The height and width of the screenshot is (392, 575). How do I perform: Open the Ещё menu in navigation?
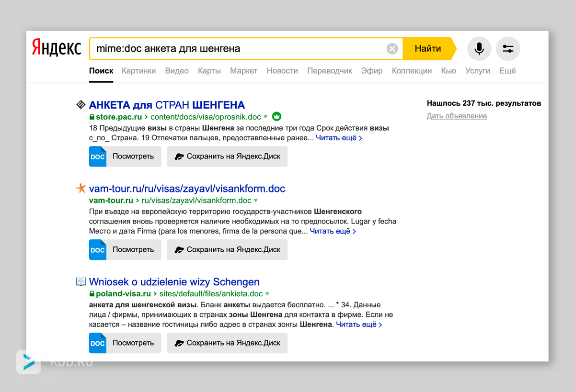(507, 71)
